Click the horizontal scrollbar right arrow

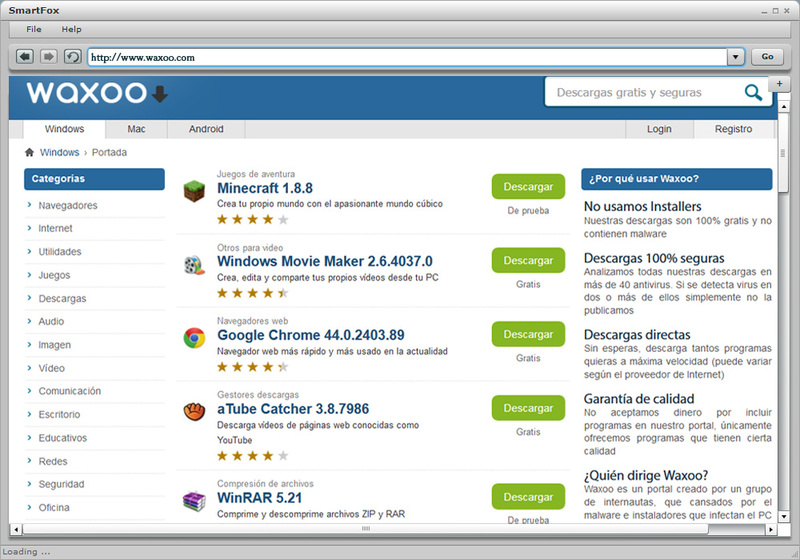tap(770, 529)
